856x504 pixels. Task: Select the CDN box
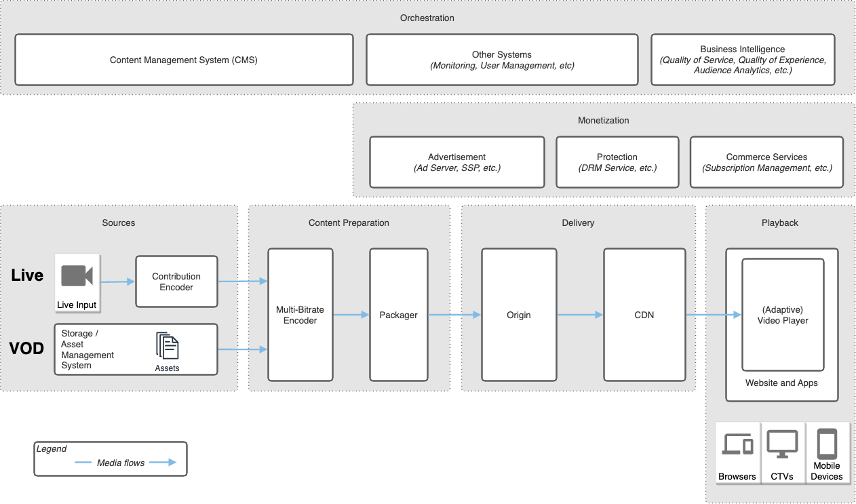[x=644, y=315]
